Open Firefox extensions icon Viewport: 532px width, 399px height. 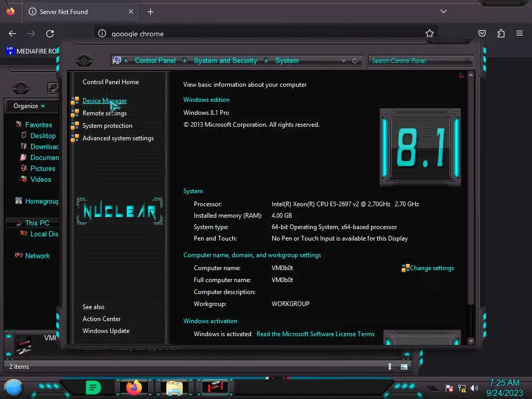tap(501, 33)
